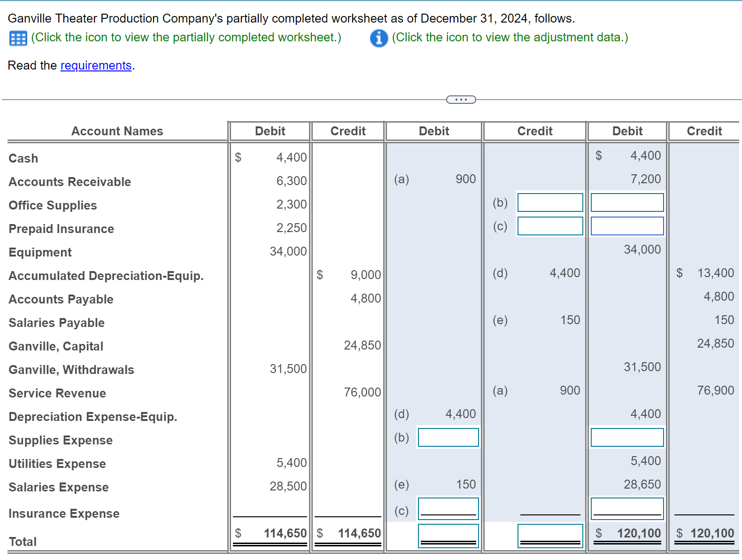Click adjusted Accumulated Depreciation value 13,400

pyautogui.click(x=716, y=273)
